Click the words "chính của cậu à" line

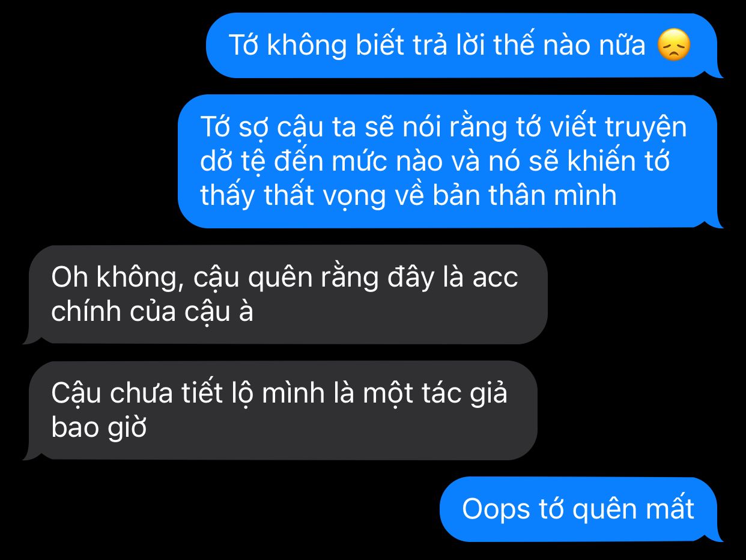click(152, 312)
